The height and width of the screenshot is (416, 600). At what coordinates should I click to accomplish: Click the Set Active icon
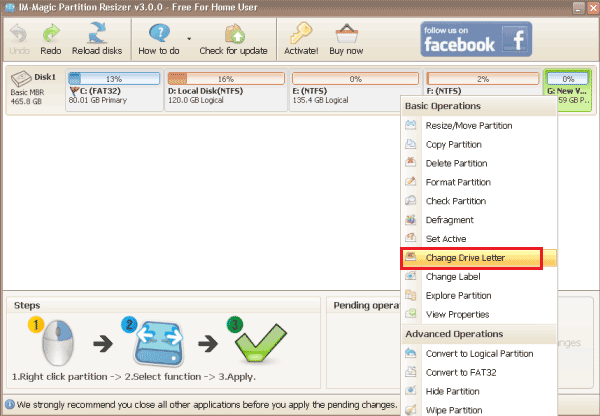click(x=411, y=238)
